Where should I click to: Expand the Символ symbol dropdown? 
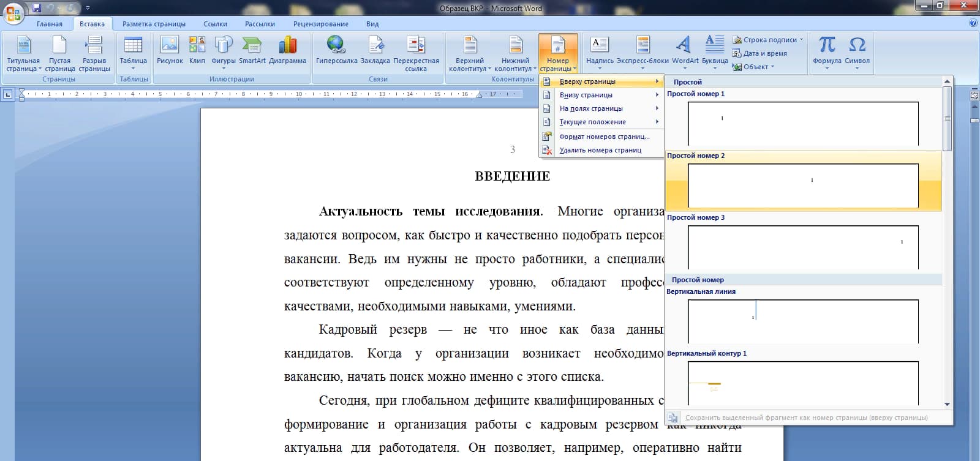(857, 52)
